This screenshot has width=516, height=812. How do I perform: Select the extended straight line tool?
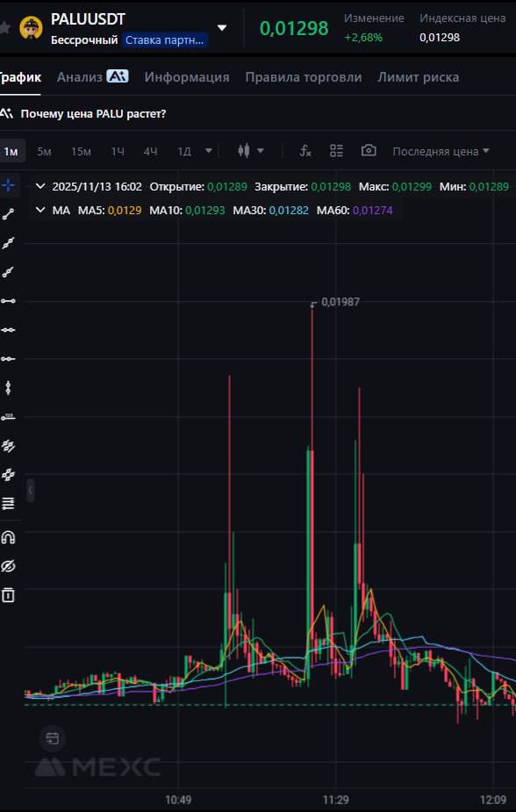tap(8, 243)
